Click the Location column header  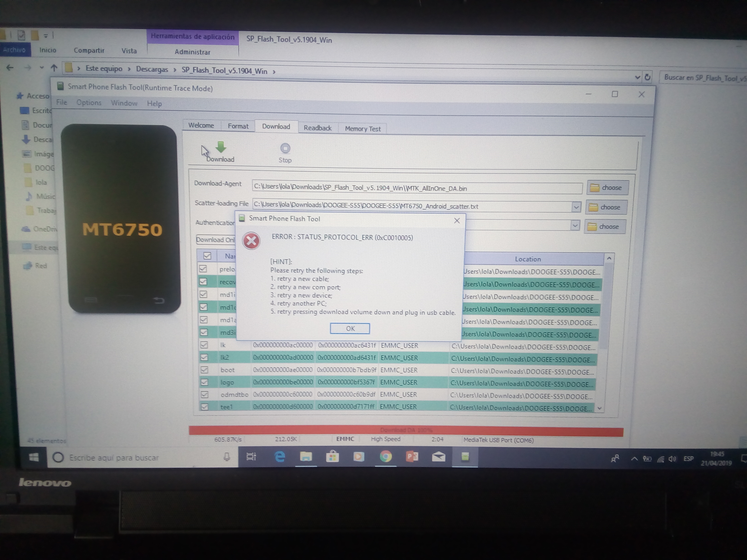pyautogui.click(x=528, y=259)
